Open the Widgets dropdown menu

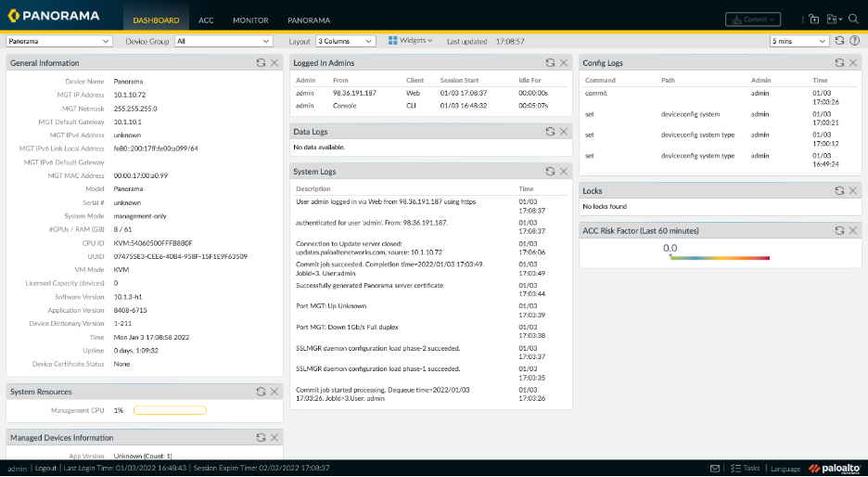(410, 41)
